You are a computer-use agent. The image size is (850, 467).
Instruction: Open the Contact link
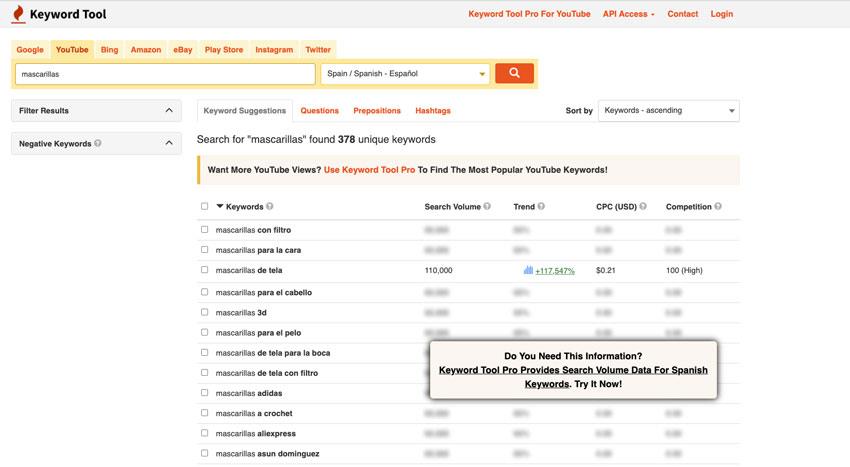(682, 14)
